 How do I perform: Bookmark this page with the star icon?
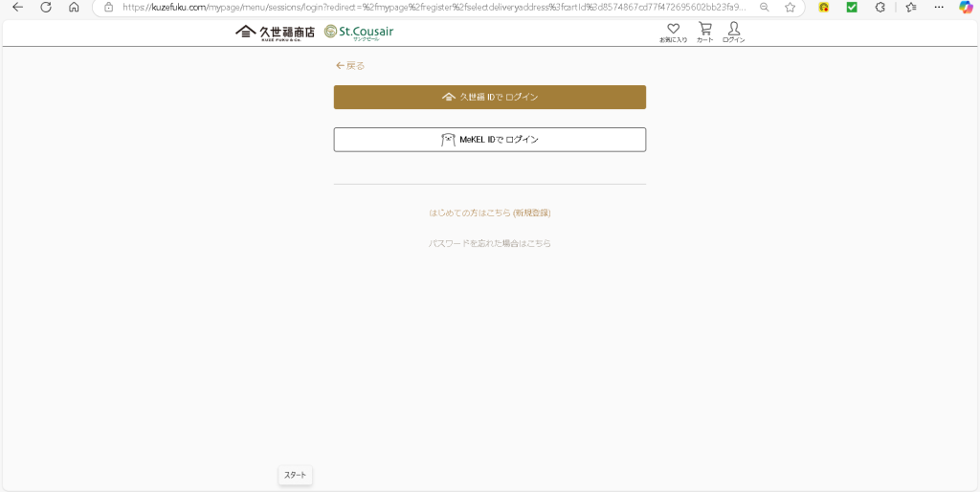[x=790, y=8]
